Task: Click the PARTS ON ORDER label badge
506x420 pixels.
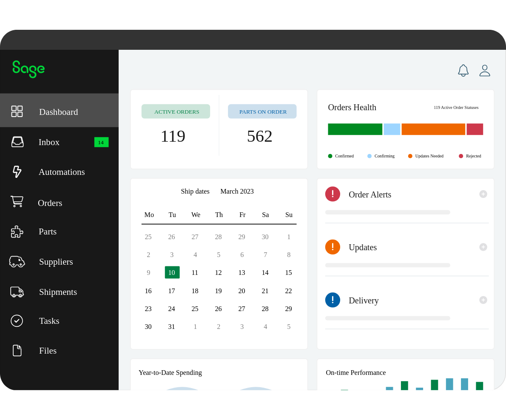Action: (262, 111)
